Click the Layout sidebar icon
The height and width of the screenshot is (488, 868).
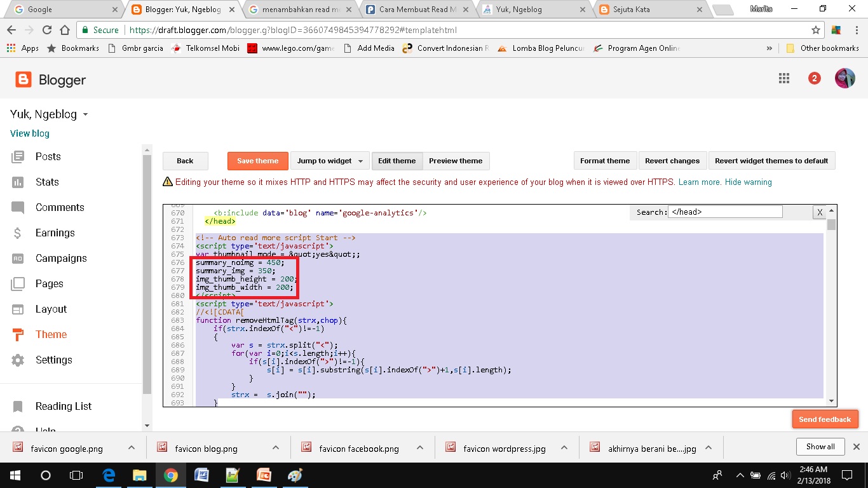coord(18,309)
